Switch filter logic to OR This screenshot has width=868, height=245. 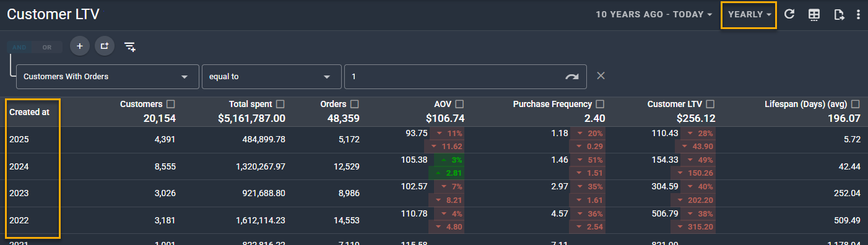pos(47,47)
